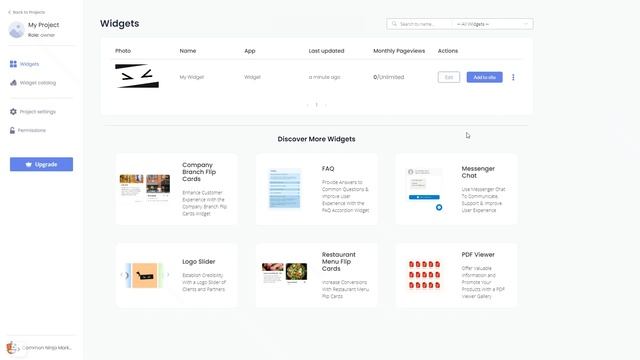640x360 pixels.
Task: Select Permissions in the sidebar
Action: [32, 130]
